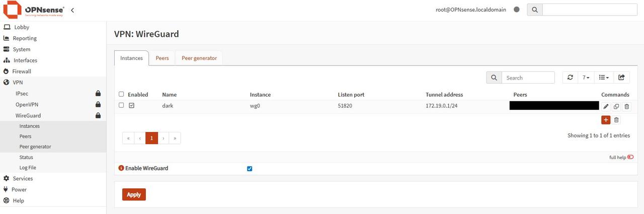Collapse the sidebar with the chevron toggle
This screenshot has width=644, height=214.
(72, 10)
